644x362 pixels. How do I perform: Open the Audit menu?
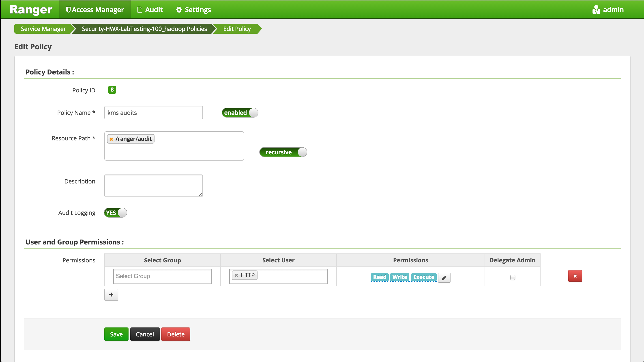click(x=150, y=10)
